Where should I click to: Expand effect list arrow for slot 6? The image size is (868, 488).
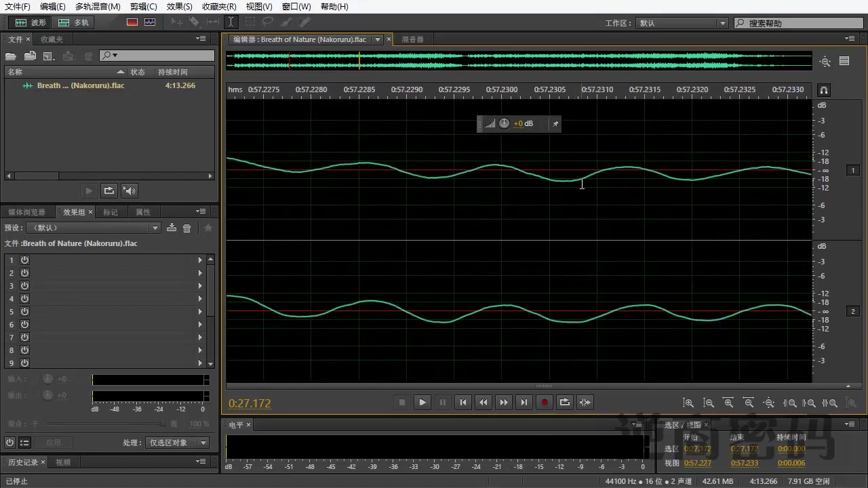200,324
